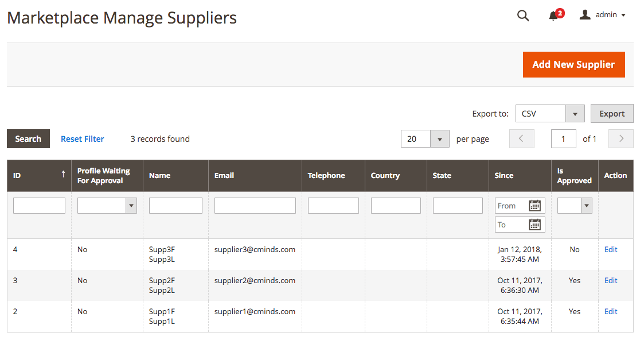Edit the supplier3@cminds.com supplier

click(611, 249)
